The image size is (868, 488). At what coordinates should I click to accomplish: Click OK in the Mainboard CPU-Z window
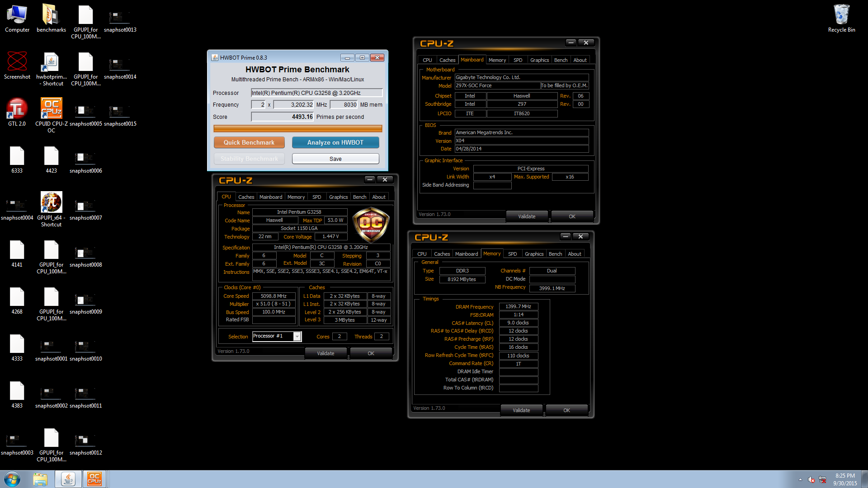(572, 216)
